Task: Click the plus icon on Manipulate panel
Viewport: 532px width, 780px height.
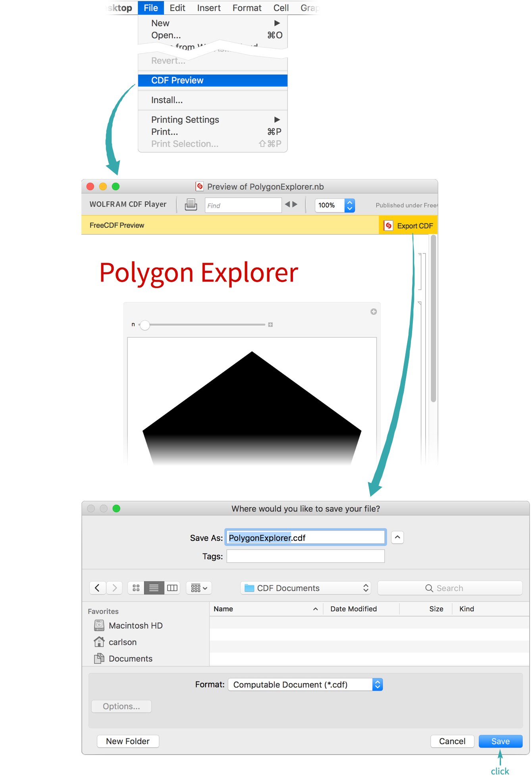Action: coord(374,312)
